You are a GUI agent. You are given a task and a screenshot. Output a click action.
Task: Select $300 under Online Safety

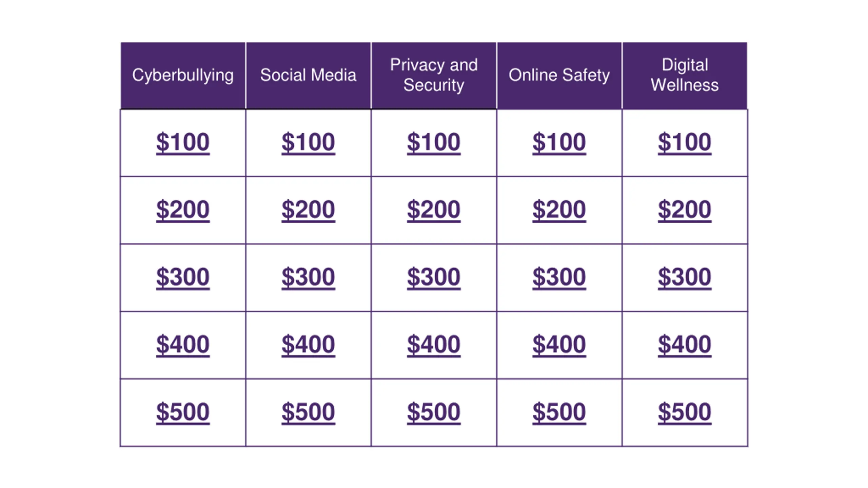pos(559,277)
